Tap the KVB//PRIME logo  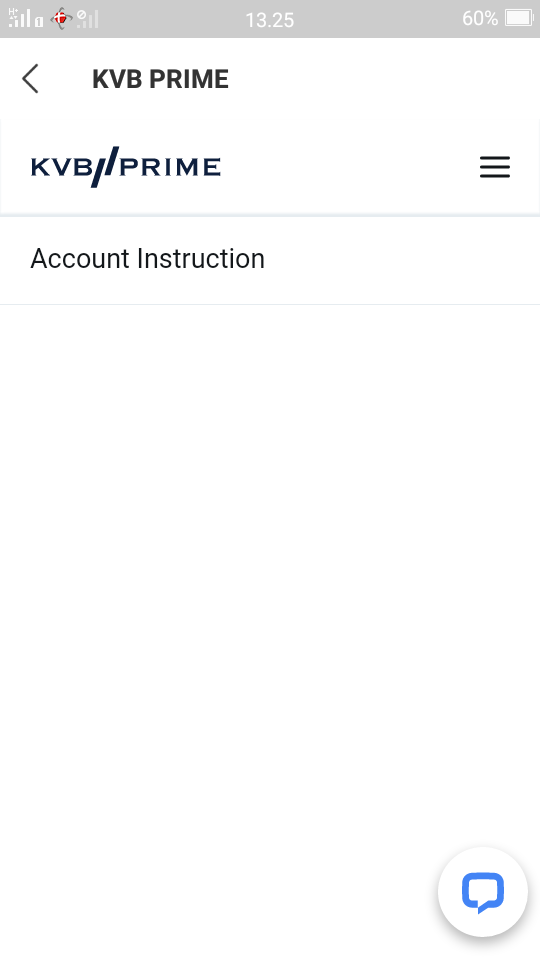126,167
